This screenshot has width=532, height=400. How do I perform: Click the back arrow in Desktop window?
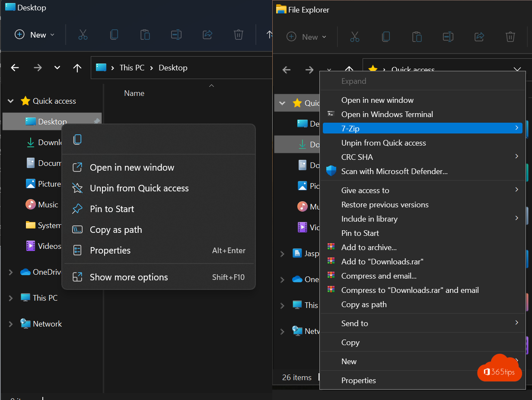tap(15, 68)
